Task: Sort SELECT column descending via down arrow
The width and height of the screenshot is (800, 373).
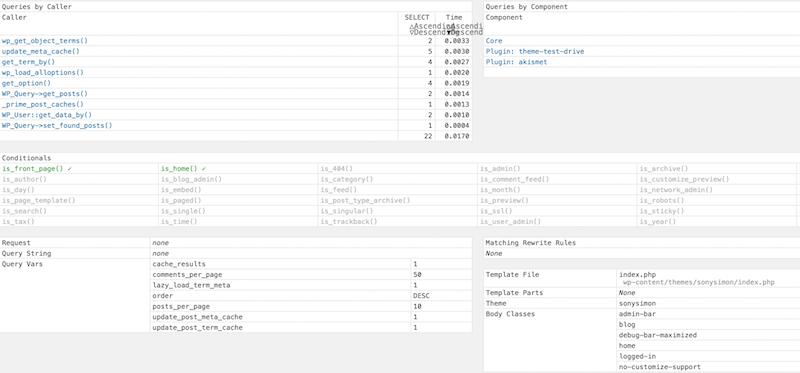Action: coord(411,33)
